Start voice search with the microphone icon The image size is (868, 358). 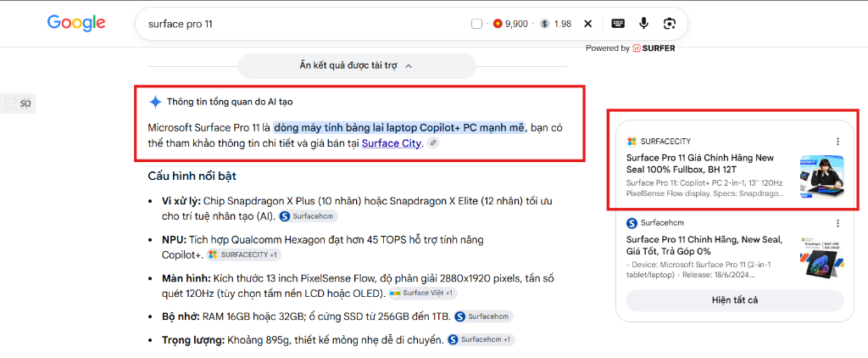click(644, 23)
